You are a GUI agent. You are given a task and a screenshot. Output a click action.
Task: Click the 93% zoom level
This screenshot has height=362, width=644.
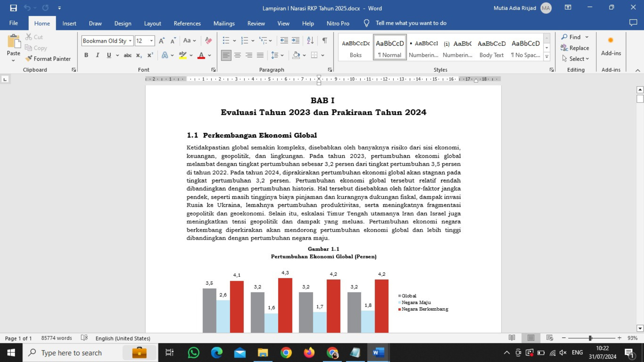tap(632, 338)
